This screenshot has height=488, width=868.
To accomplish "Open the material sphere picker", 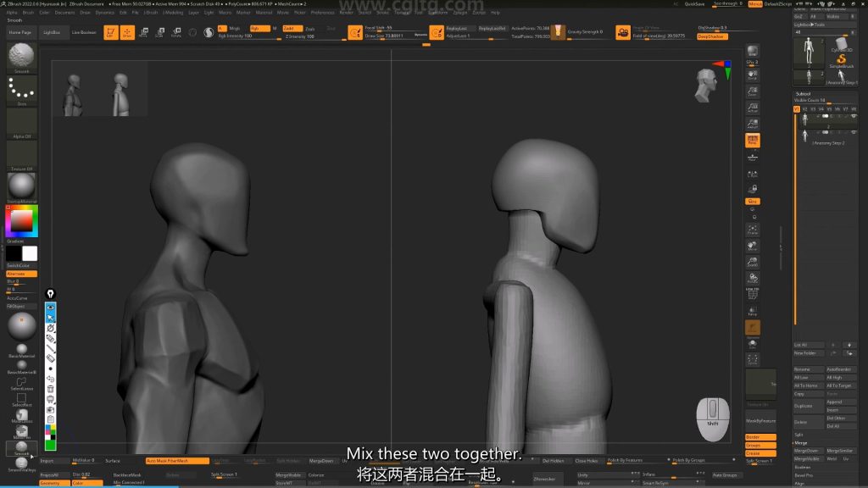I will point(21,187).
